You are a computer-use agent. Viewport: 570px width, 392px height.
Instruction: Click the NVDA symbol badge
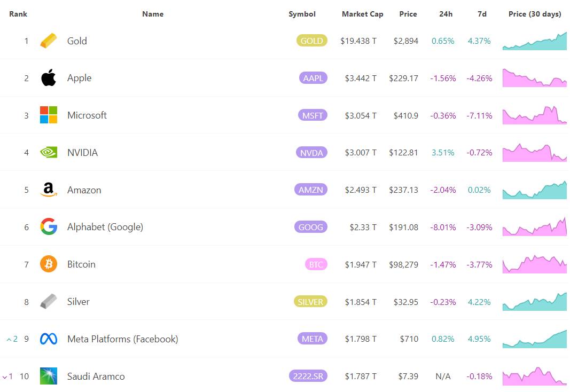(311, 153)
